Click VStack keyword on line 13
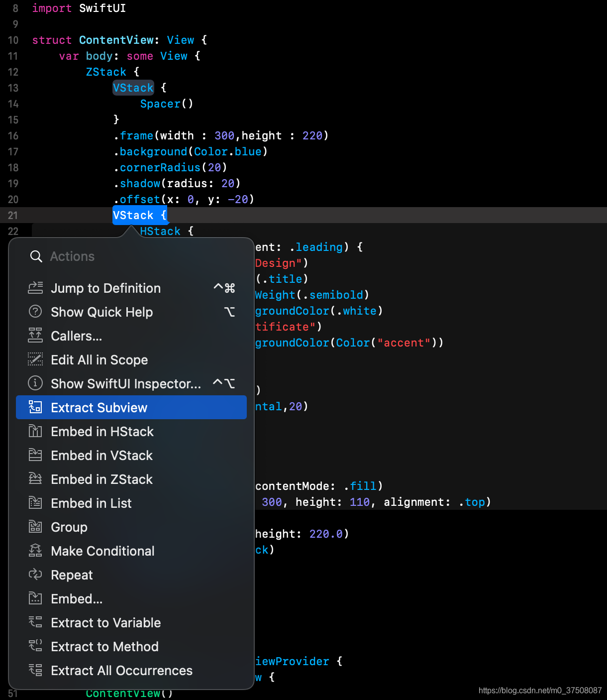This screenshot has width=607, height=700. pyautogui.click(x=133, y=88)
